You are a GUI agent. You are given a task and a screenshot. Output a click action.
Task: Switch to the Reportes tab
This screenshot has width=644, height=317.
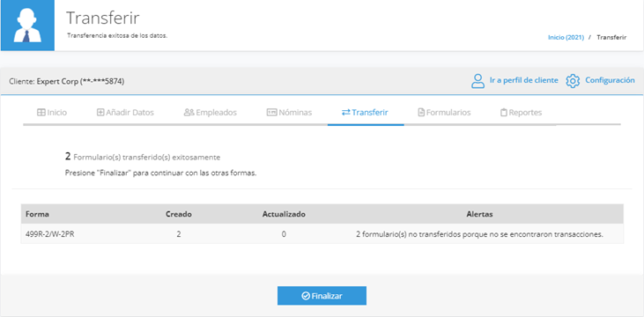(521, 113)
